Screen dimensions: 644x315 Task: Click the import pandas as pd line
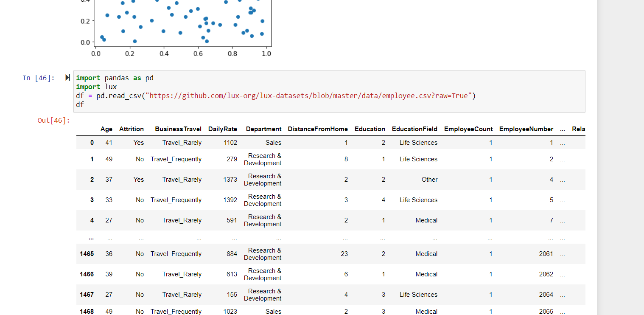pos(115,77)
